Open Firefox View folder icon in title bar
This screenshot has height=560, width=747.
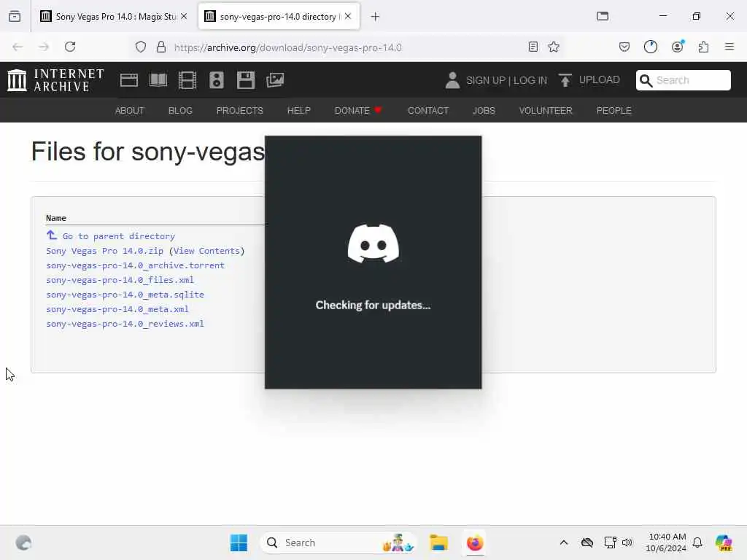tap(603, 16)
